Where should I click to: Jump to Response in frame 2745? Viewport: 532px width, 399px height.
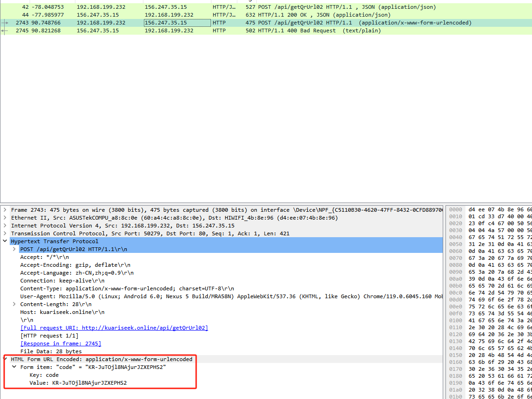click(61, 344)
